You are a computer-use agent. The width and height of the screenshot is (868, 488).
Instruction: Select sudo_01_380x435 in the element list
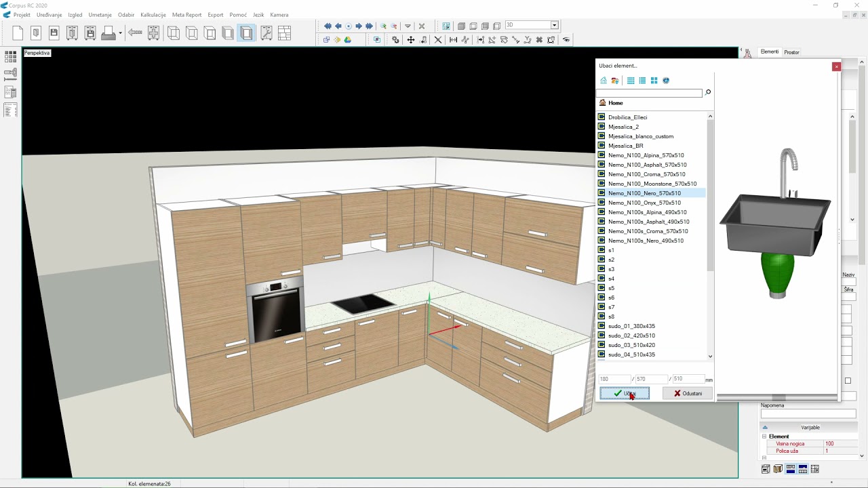pyautogui.click(x=631, y=326)
